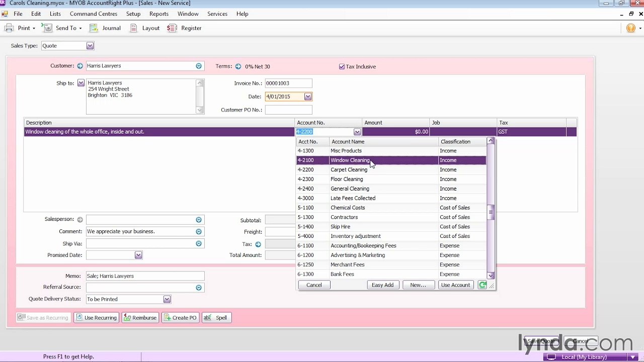This screenshot has width=644, height=362.
Task: Select the General Cleaning account row
Action: click(x=391, y=189)
